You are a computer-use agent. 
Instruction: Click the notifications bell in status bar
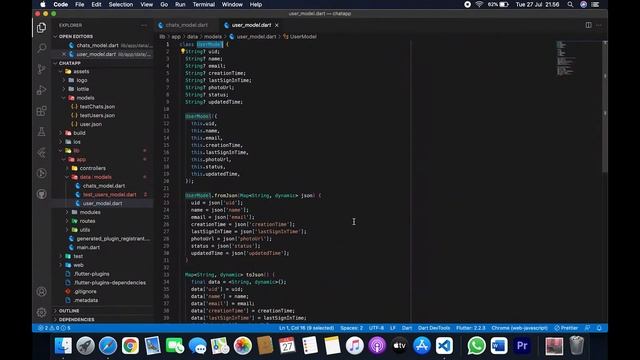pyautogui.click(x=599, y=328)
